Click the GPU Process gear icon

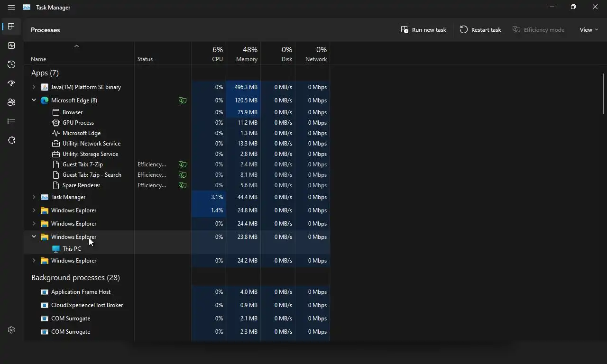56,123
